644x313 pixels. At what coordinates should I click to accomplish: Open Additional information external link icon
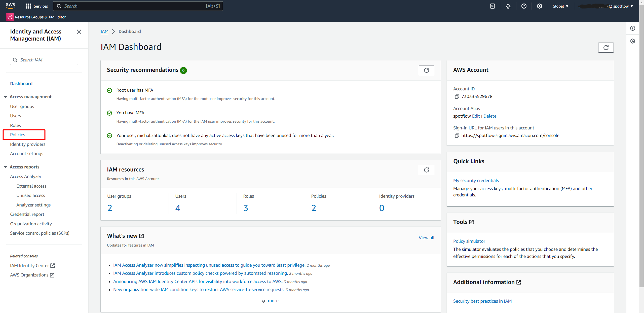[519, 282]
